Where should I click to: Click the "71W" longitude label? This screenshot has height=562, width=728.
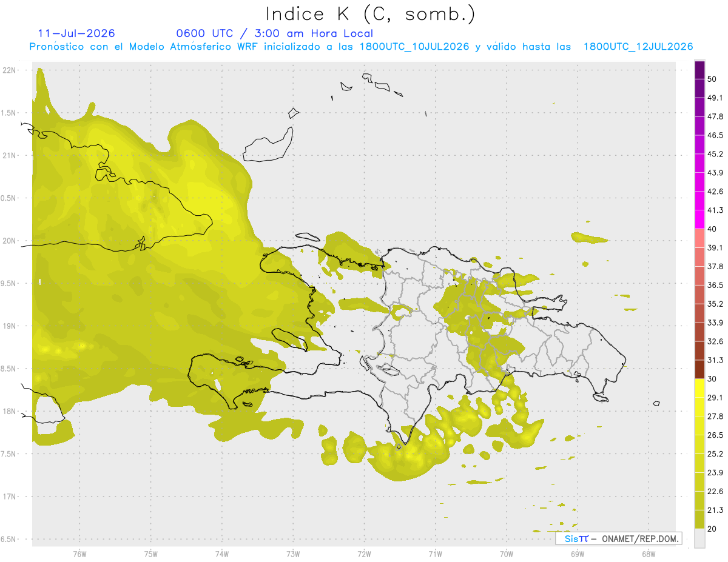(x=435, y=555)
